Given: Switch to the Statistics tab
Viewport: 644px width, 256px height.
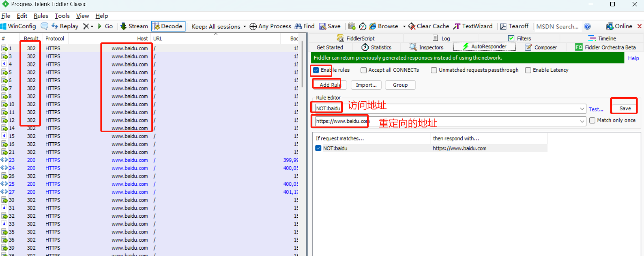Looking at the screenshot, I should pyautogui.click(x=377, y=47).
